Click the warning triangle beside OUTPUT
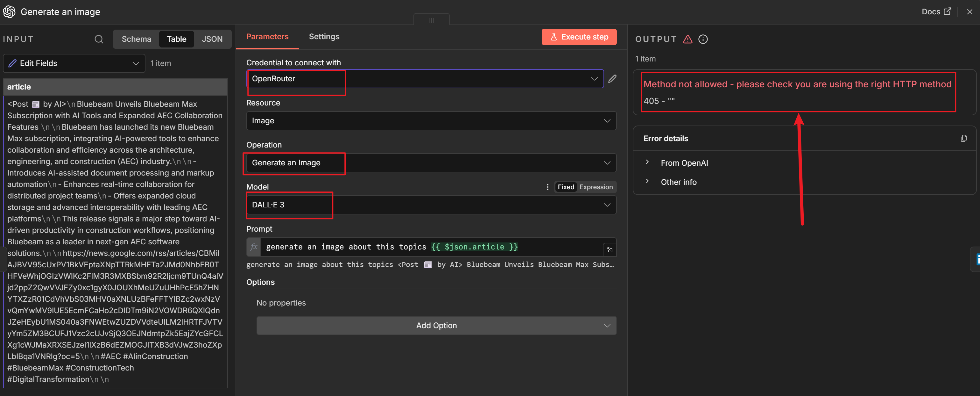The width and height of the screenshot is (980, 396). click(687, 39)
